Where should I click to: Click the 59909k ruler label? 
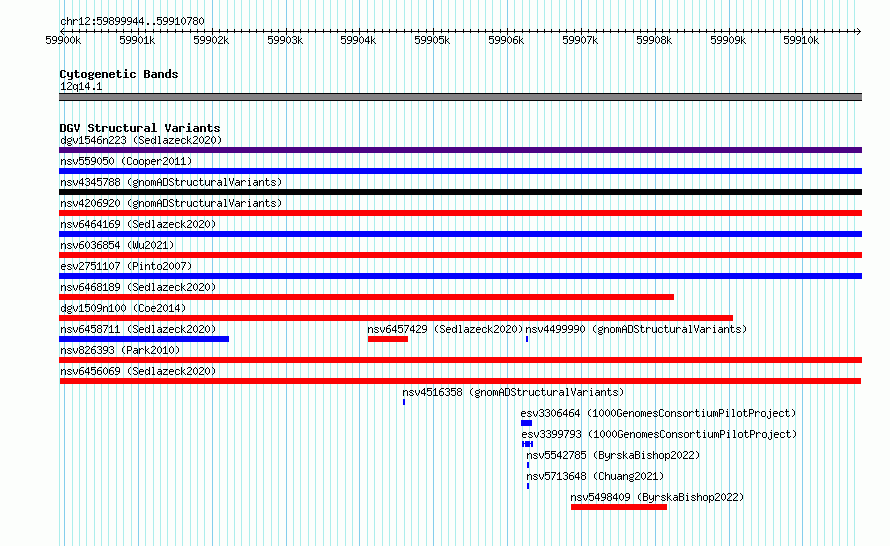coord(728,41)
